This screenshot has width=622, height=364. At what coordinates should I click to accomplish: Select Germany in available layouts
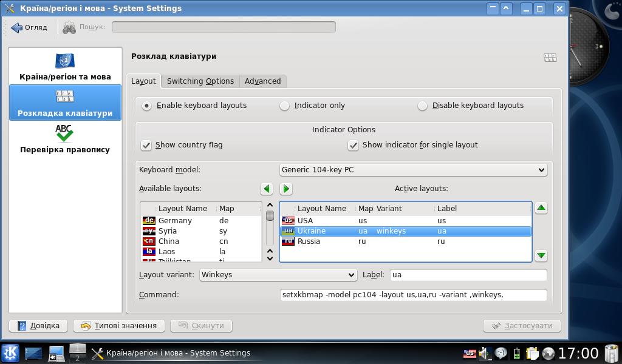pyautogui.click(x=202, y=221)
